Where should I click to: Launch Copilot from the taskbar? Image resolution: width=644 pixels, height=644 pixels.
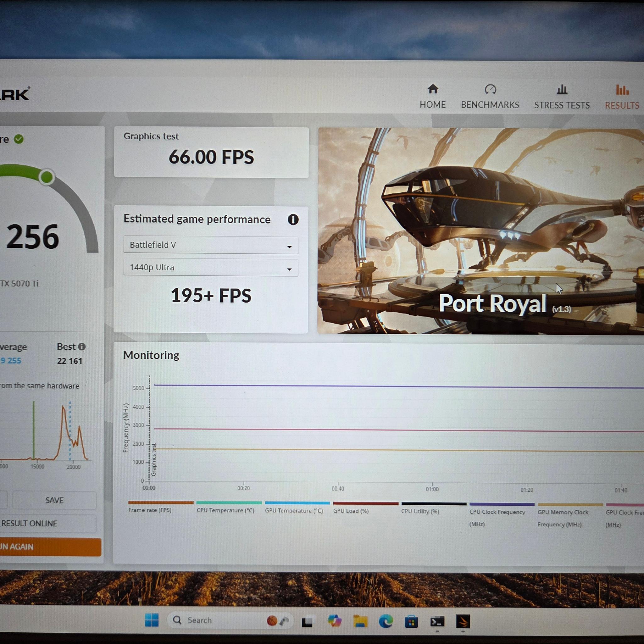coord(334,621)
